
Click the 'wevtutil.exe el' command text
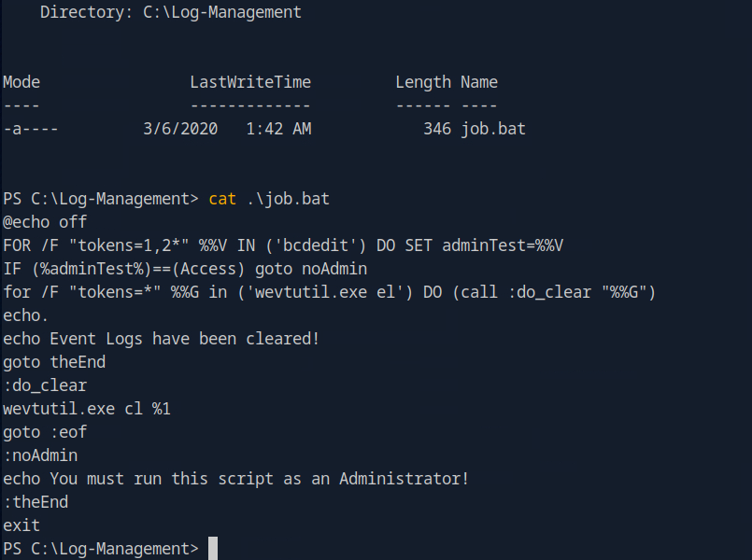coord(325,292)
